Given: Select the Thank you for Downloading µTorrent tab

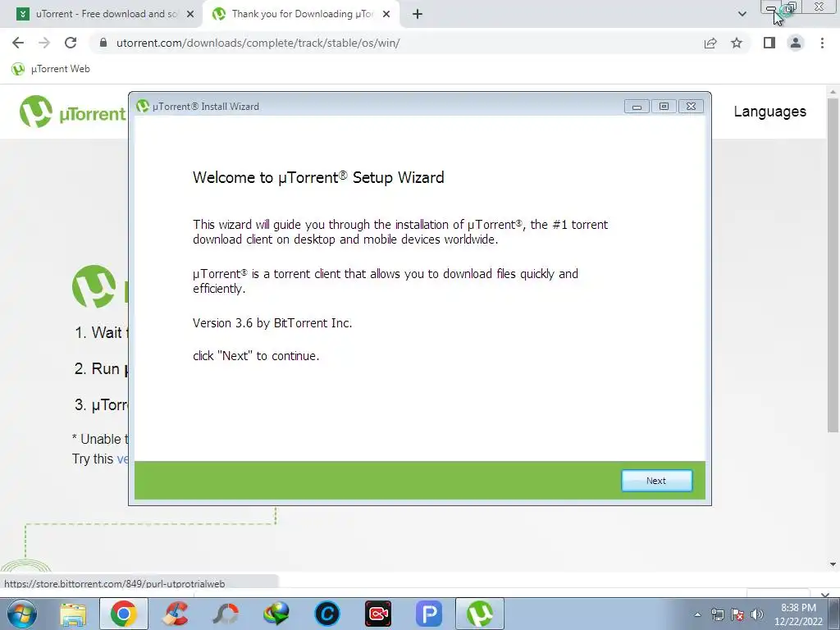Looking at the screenshot, I should pyautogui.click(x=302, y=14).
